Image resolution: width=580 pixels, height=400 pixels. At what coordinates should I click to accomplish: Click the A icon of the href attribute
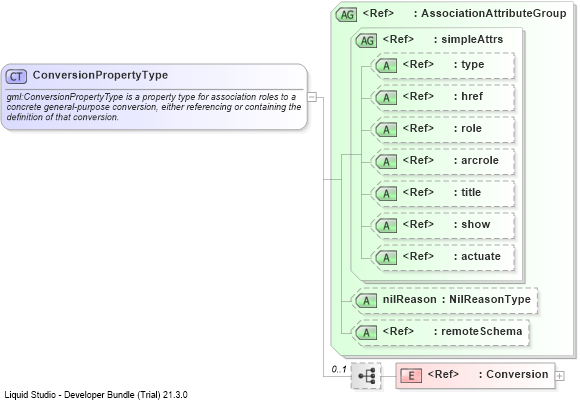point(386,98)
